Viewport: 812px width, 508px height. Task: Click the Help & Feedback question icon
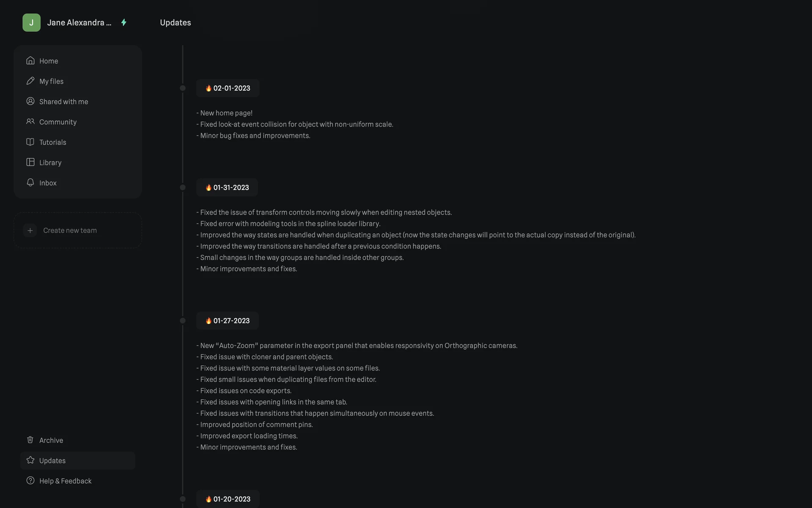30,480
